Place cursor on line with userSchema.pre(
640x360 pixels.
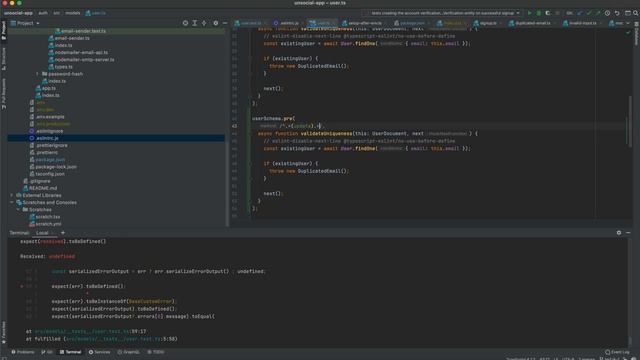click(x=273, y=118)
